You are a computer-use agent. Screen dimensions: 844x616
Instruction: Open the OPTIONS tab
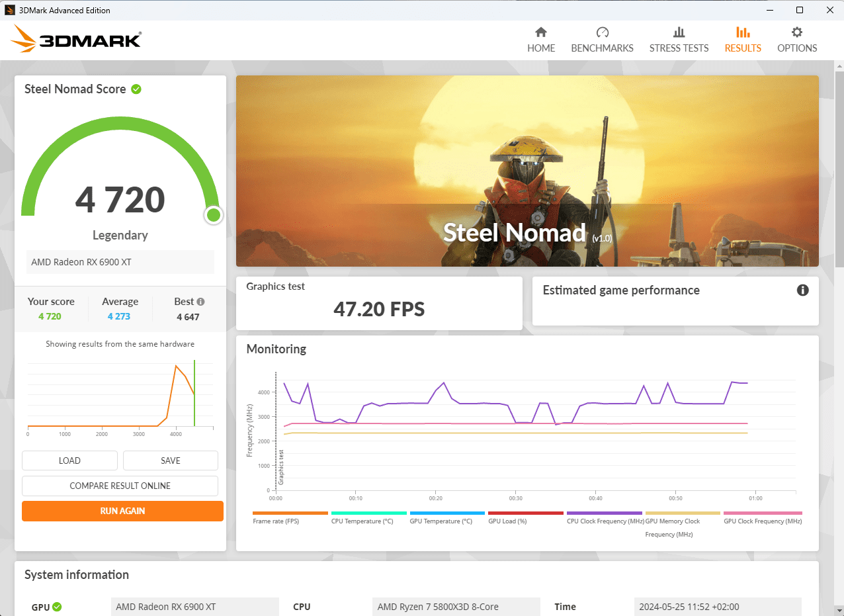(797, 40)
